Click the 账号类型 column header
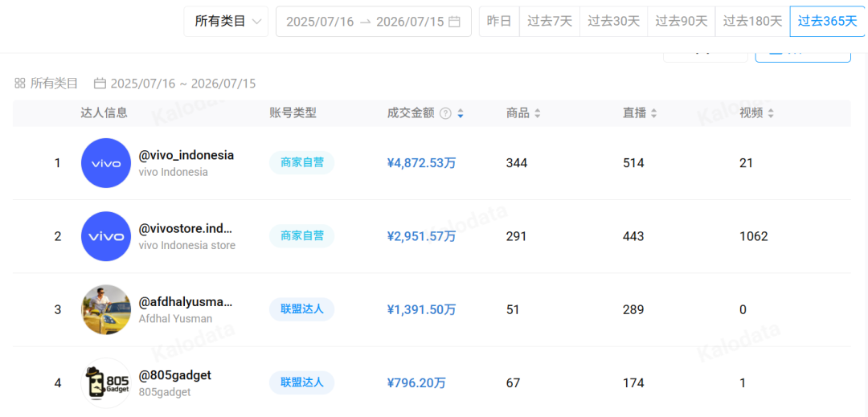 (x=293, y=113)
